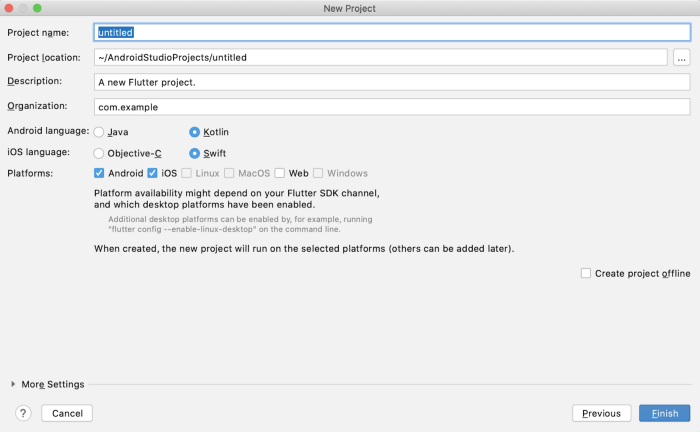Click the Project location path field

coord(380,57)
